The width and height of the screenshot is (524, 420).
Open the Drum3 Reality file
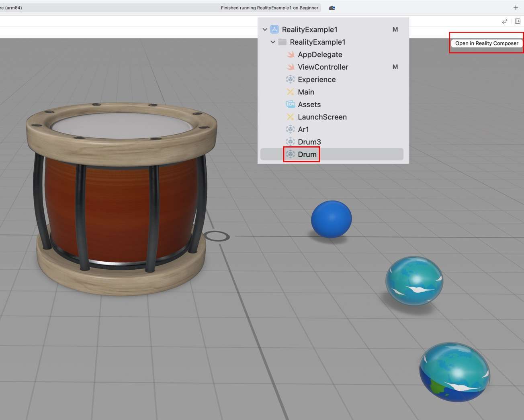click(x=309, y=142)
